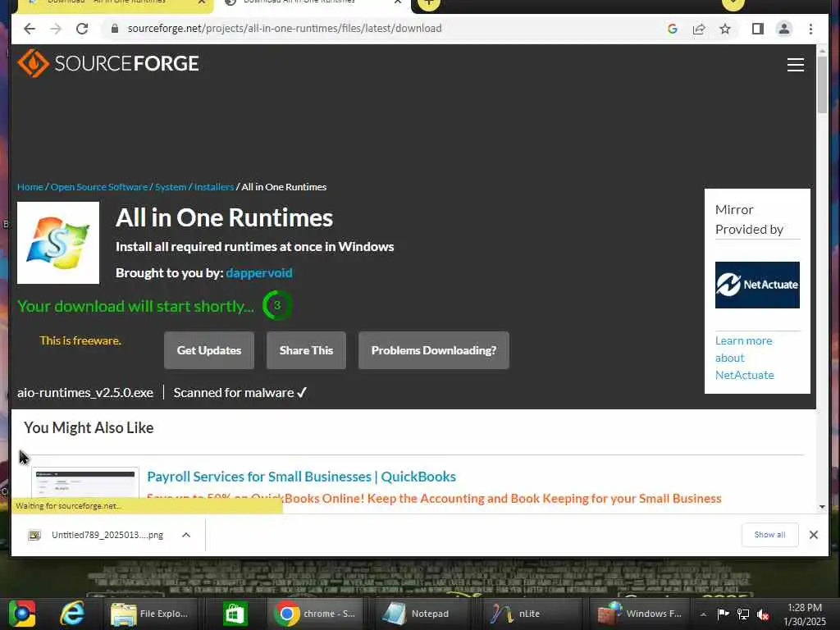Go back with the browser back arrow
The width and height of the screenshot is (840, 630).
(30, 29)
